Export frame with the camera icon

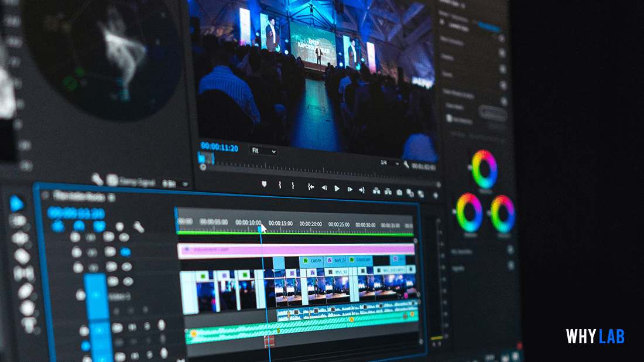tap(399, 192)
